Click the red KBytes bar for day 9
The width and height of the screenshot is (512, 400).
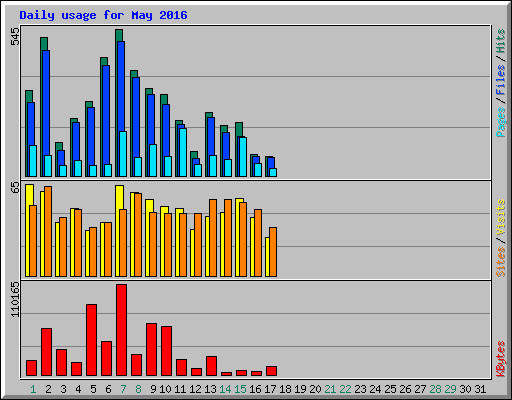point(151,350)
